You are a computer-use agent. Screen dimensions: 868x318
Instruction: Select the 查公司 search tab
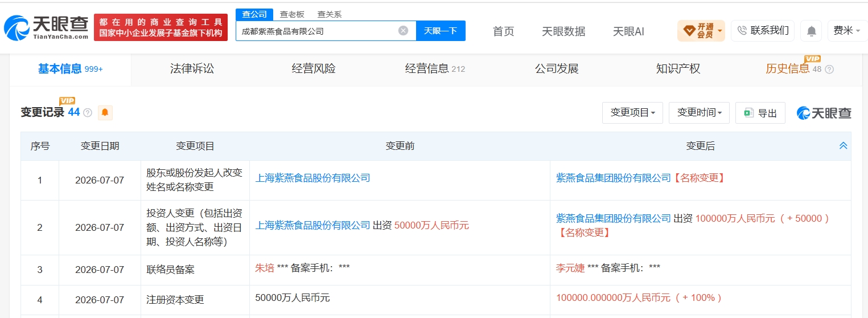[x=254, y=14]
